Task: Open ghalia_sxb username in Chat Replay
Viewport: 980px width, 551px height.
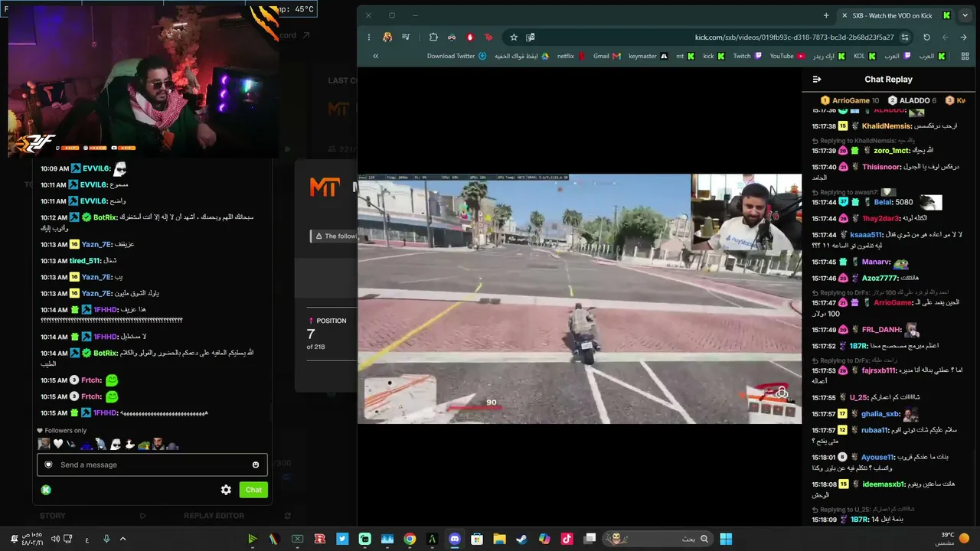Action: pos(880,414)
